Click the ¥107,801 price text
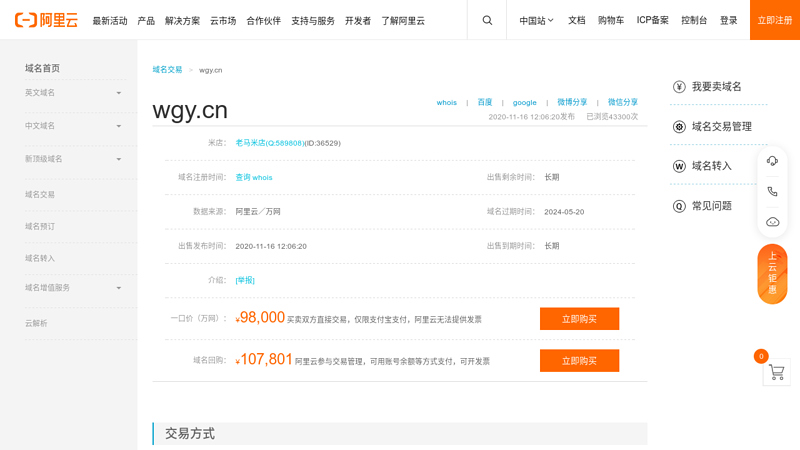This screenshot has height=450, width=800. coord(263,360)
